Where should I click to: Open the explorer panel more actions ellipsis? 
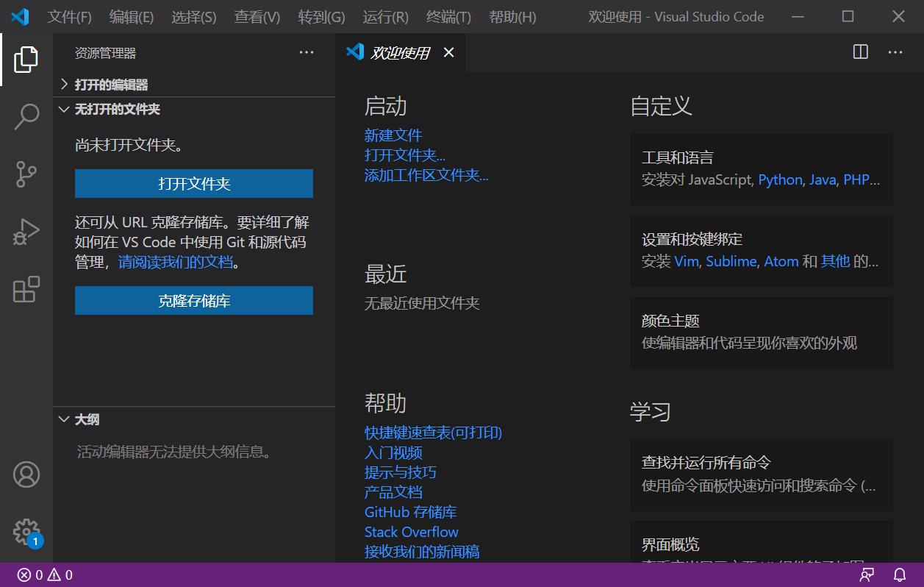click(x=307, y=52)
